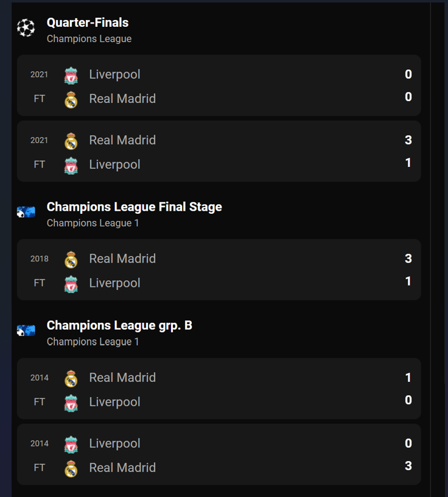The width and height of the screenshot is (448, 497).
Task: Open the Champions League Final Stage heading
Action: (x=134, y=207)
